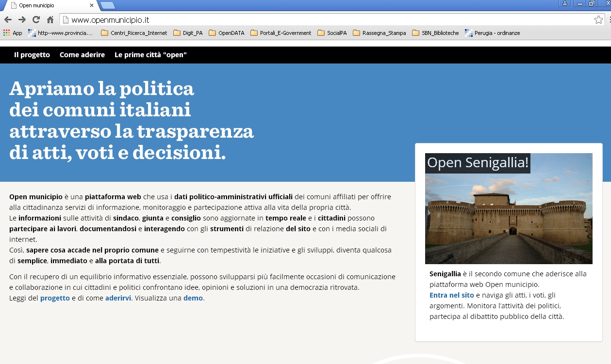Open 'Le prime città "open"' menu item
Image resolution: width=611 pixels, height=364 pixels.
[150, 55]
